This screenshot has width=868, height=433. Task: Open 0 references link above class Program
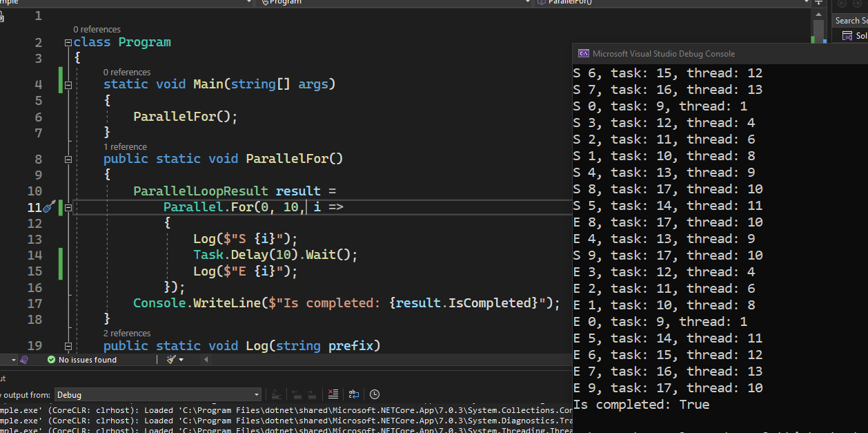coord(97,30)
